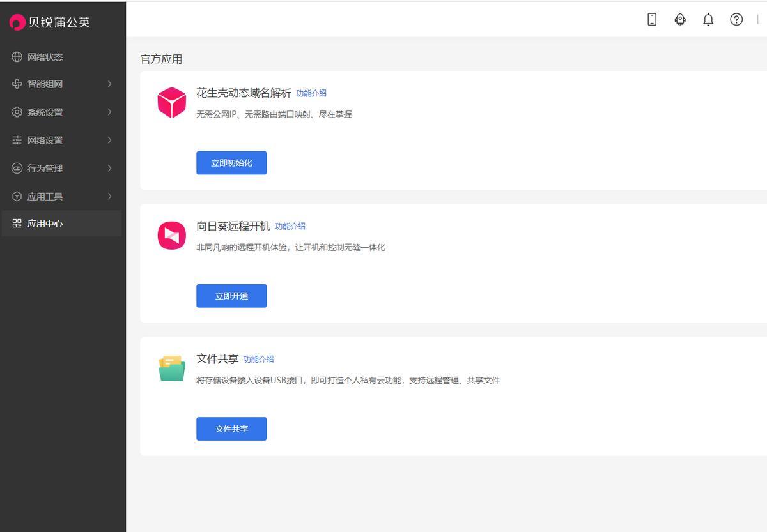
Task: Click the icon beside 行为管理
Action: [x=17, y=168]
